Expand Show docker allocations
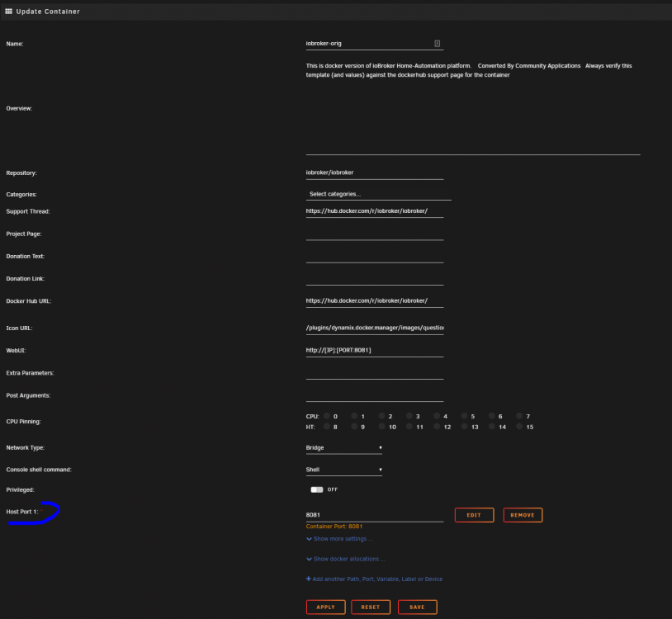The image size is (672, 619). [345, 559]
